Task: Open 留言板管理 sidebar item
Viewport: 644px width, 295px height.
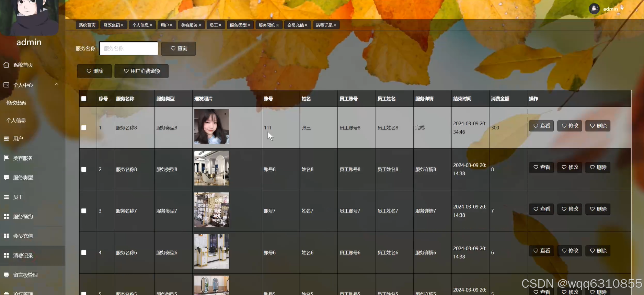Action: [x=25, y=275]
